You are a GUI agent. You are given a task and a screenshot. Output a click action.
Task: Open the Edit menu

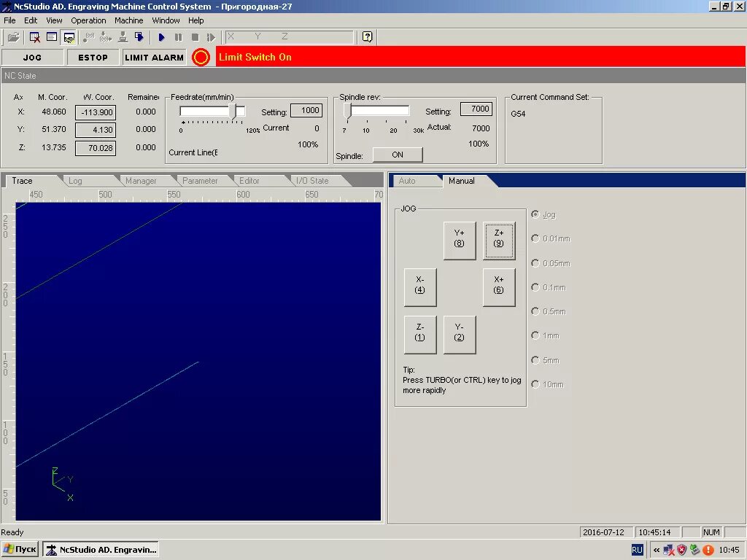[31, 20]
